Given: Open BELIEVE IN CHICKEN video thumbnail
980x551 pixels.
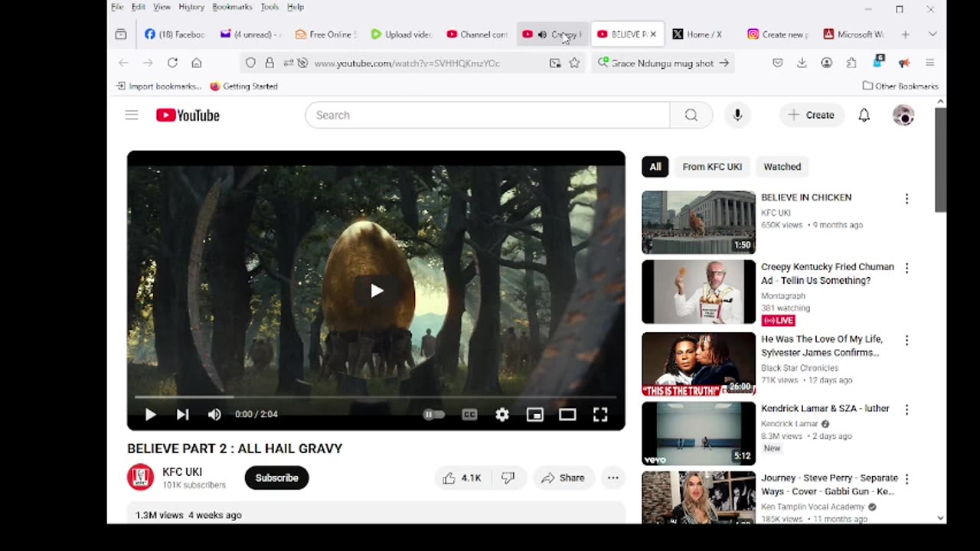Looking at the screenshot, I should click(698, 222).
